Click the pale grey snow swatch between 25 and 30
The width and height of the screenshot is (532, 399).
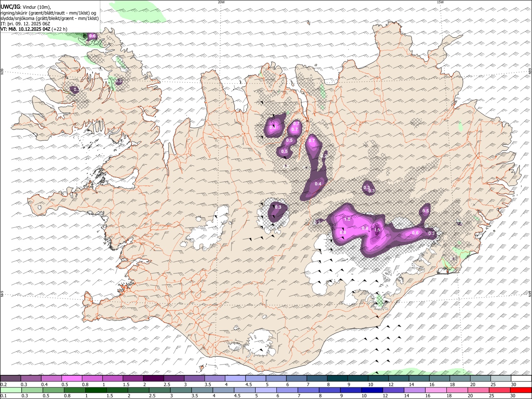pyautogui.click(x=501, y=378)
